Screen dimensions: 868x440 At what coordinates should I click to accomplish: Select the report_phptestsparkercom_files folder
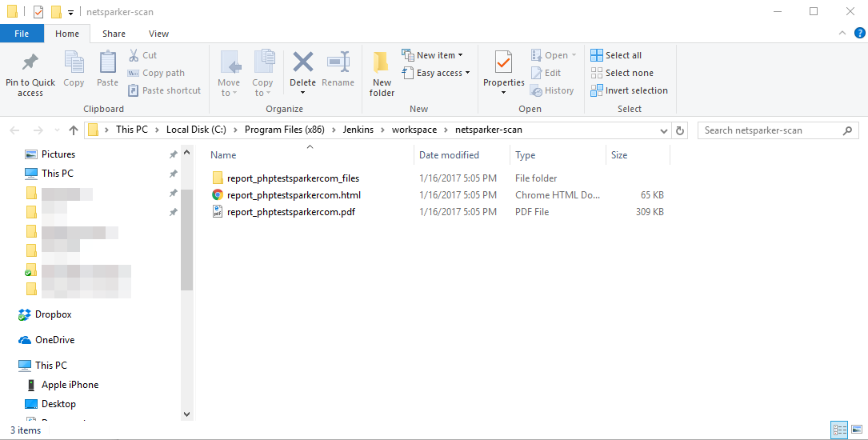coord(293,178)
